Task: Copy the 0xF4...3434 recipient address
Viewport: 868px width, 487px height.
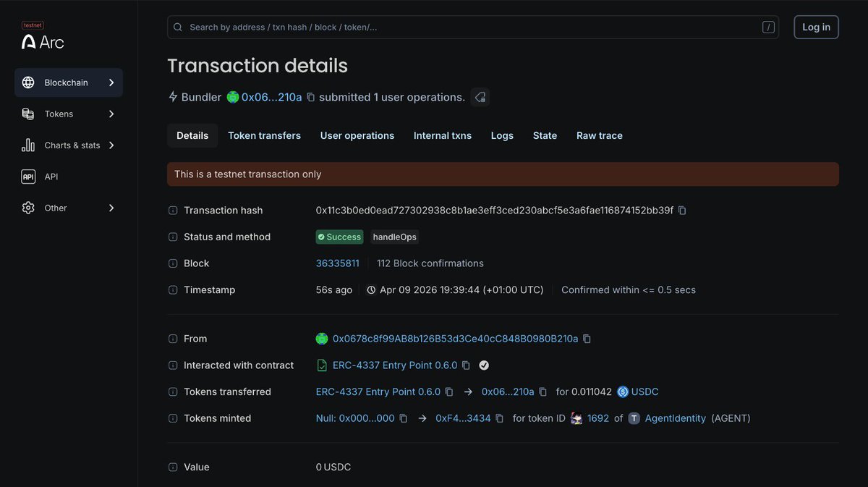Action: [499, 418]
